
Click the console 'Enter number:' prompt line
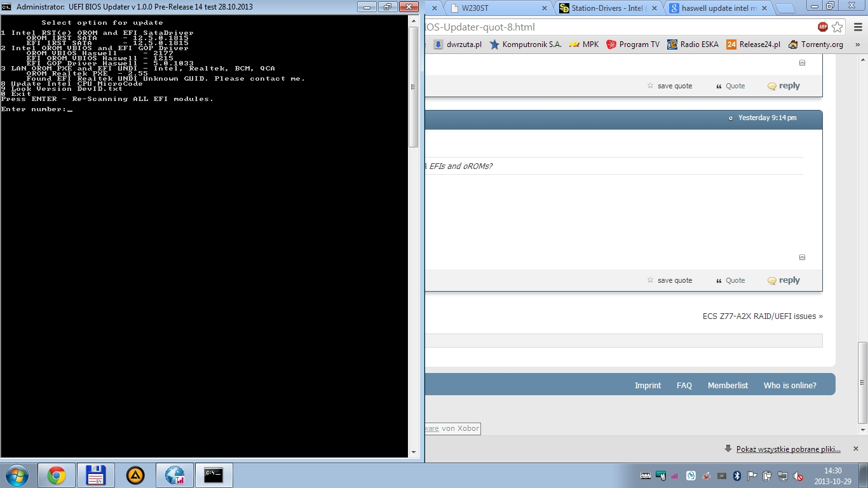[37, 109]
